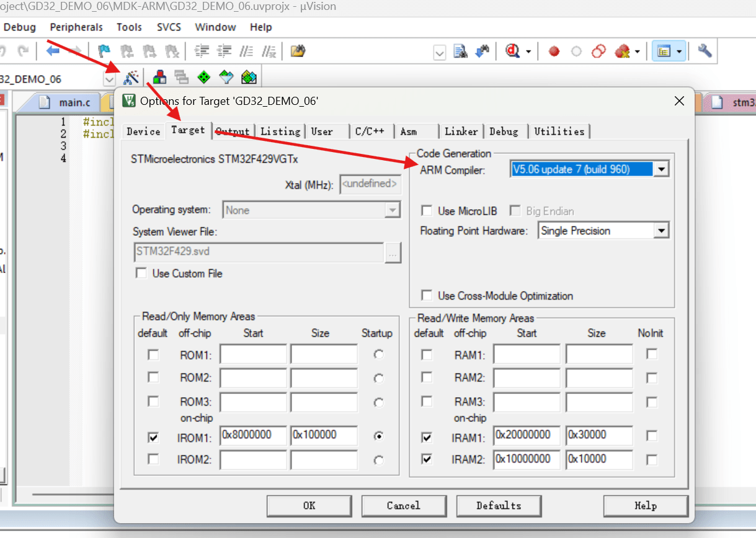The height and width of the screenshot is (538, 756).
Task: Expand the GD32_DEMO_06 target selector dropdown
Action: [x=110, y=79]
